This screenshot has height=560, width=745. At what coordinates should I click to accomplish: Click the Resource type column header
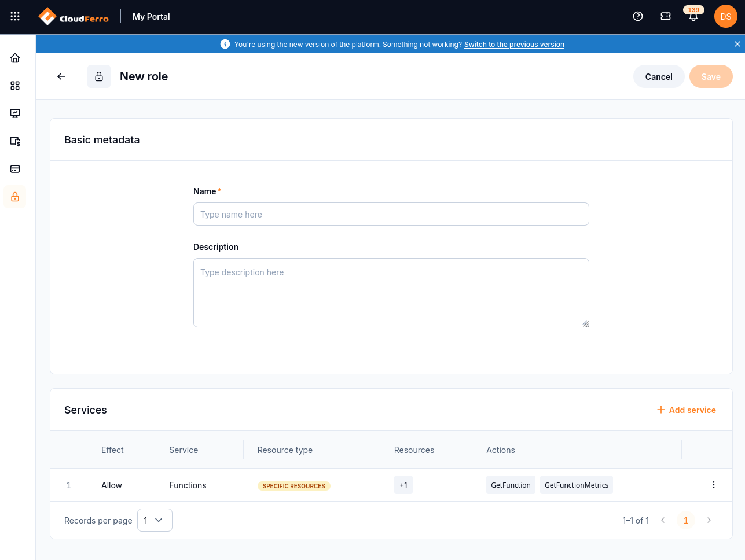click(285, 450)
